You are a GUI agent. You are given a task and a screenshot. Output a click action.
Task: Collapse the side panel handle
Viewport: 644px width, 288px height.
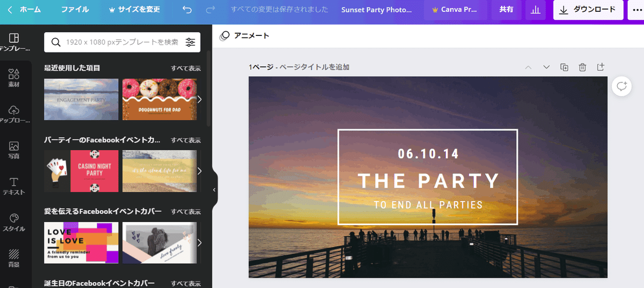(214, 189)
